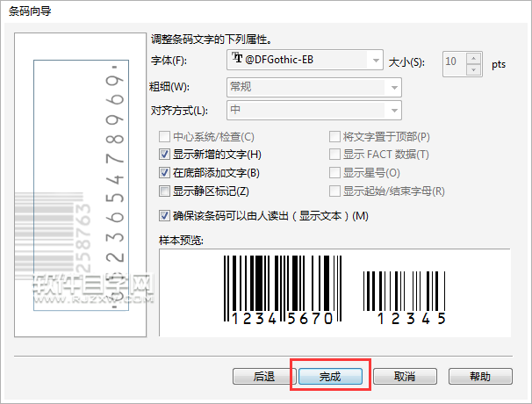Click the 完成 (Finish) button

tap(330, 376)
